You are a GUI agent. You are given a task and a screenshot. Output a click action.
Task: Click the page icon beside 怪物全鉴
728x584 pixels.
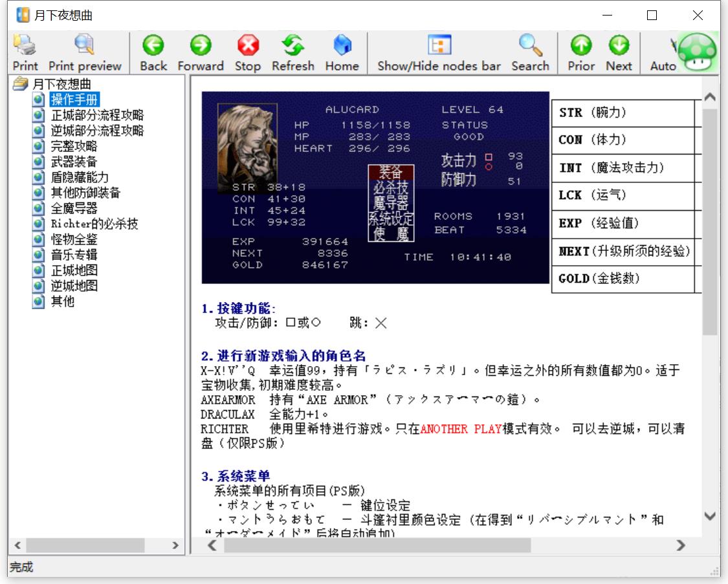click(39, 239)
